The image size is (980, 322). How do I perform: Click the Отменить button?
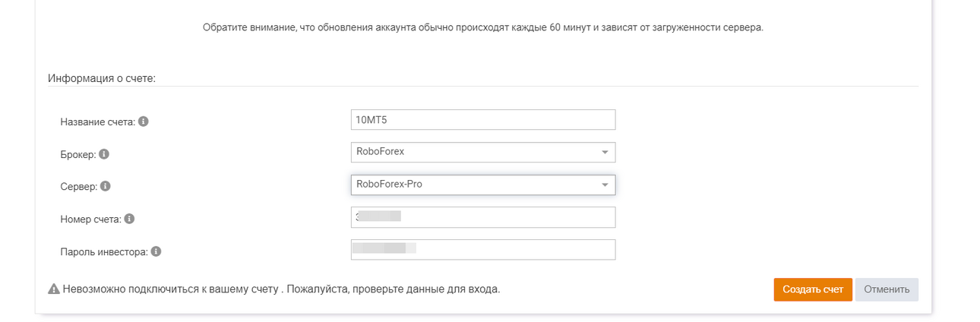pyautogui.click(x=887, y=289)
